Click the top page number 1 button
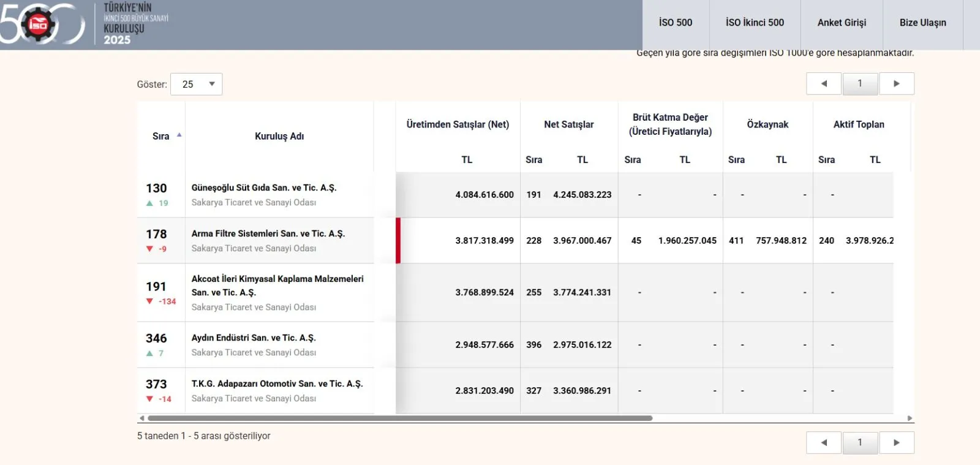The width and height of the screenshot is (980, 465). [860, 84]
